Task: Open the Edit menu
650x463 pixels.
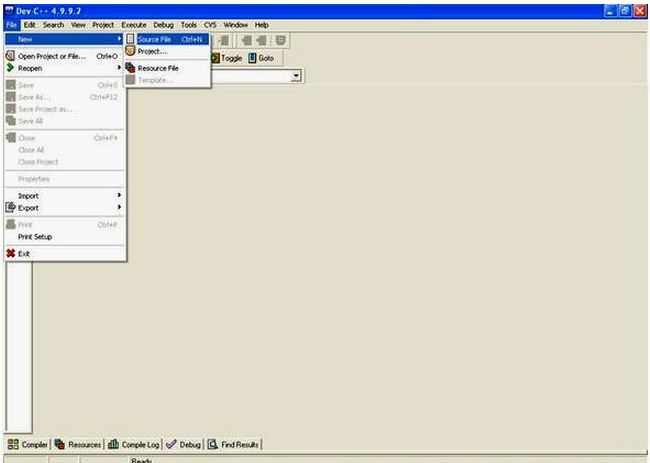Action: (x=29, y=25)
